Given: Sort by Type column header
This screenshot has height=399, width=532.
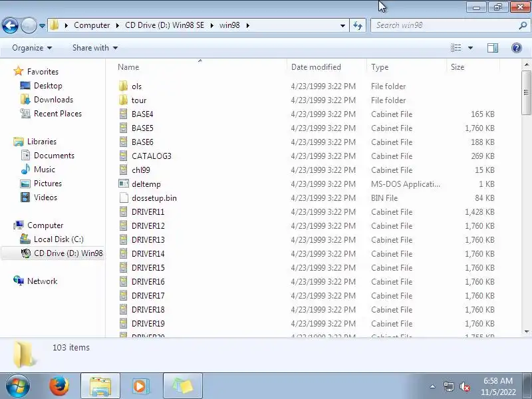Looking at the screenshot, I should pyautogui.click(x=380, y=67).
